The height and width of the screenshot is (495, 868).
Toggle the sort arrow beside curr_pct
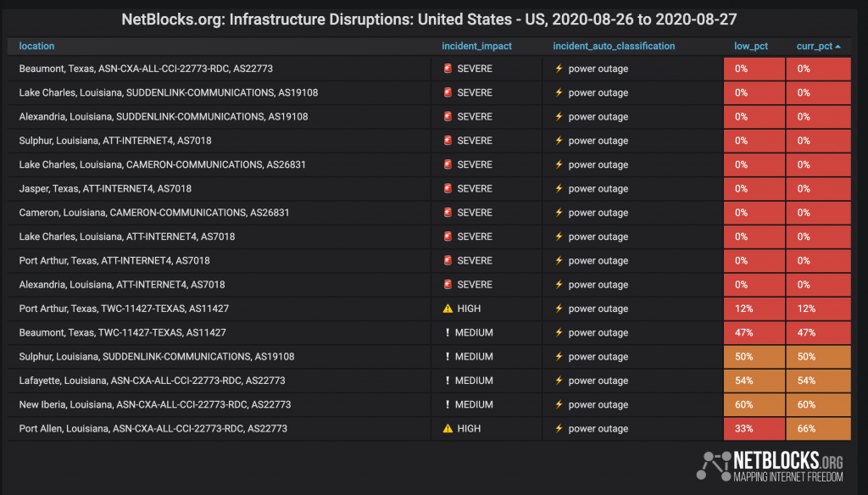point(837,47)
